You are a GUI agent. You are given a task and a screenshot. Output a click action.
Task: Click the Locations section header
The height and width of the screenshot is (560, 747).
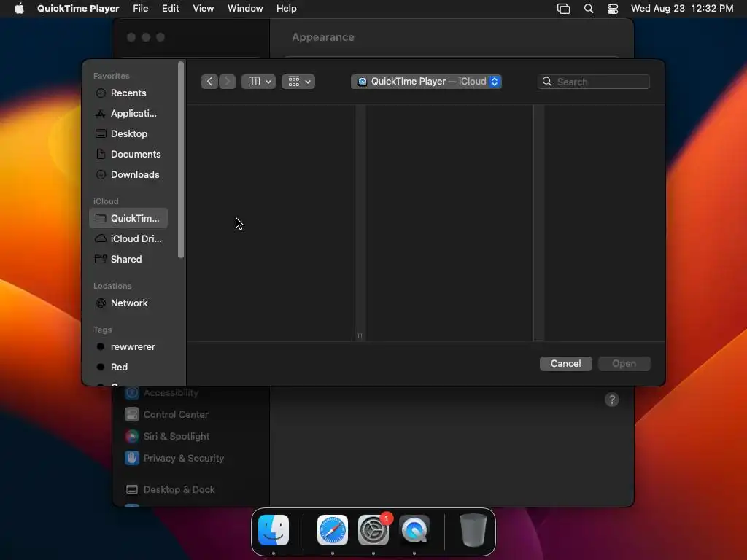(112, 286)
